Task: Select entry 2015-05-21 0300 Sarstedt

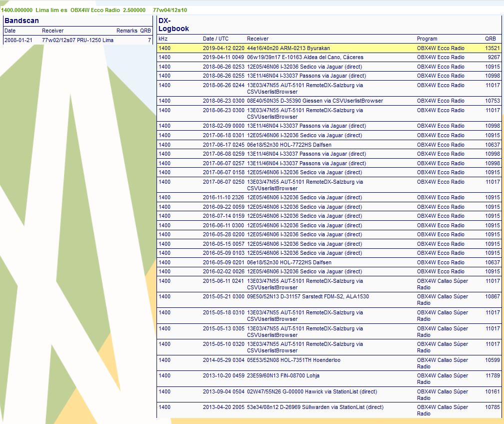Action: (329, 300)
